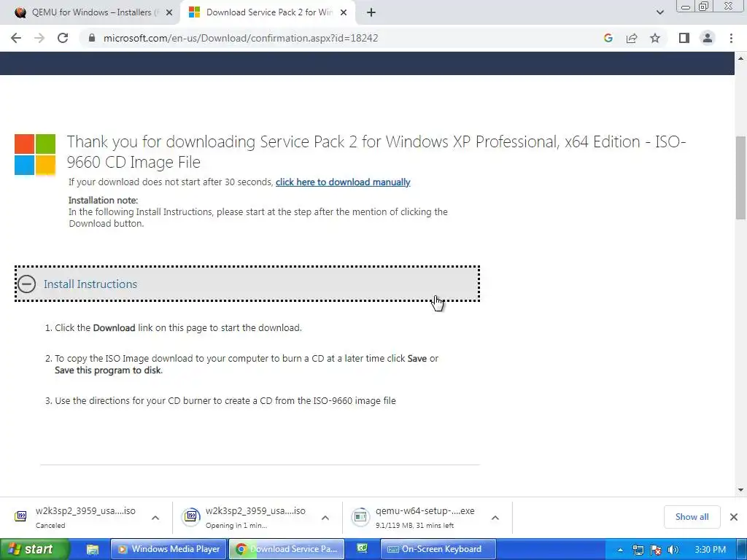Image resolution: width=747 pixels, height=560 pixels.
Task: Reload the Microsoft download page
Action: pyautogui.click(x=63, y=38)
